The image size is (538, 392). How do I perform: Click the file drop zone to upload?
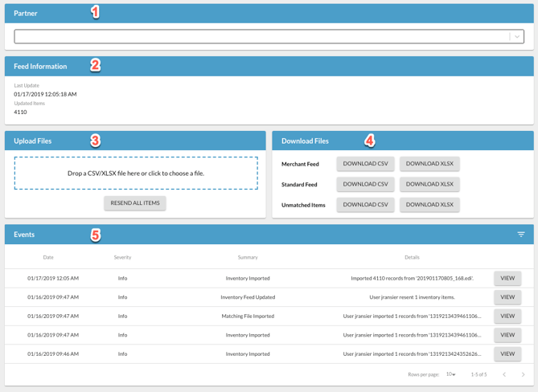click(136, 174)
